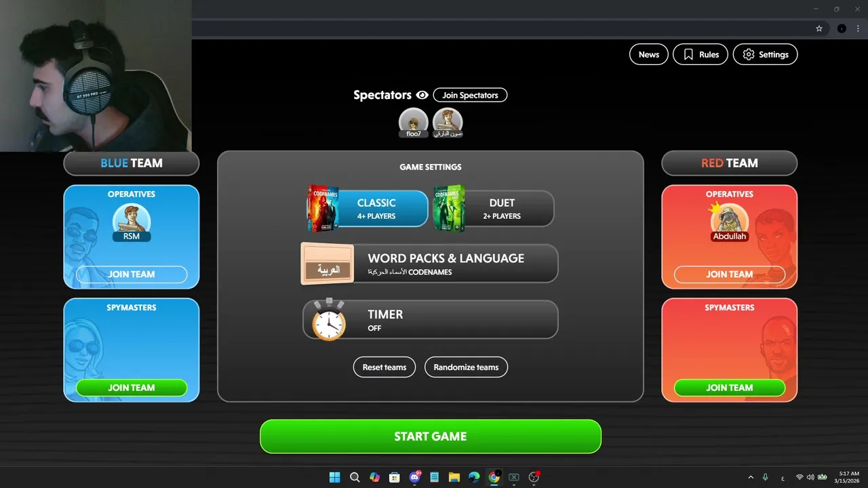This screenshot has width=868, height=488.
Task: Click the RSM player avatar
Action: 132,222
